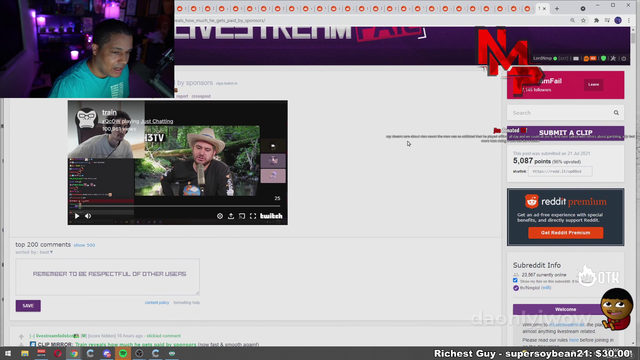Switch to the tab left of active tab

click(x=527, y=9)
